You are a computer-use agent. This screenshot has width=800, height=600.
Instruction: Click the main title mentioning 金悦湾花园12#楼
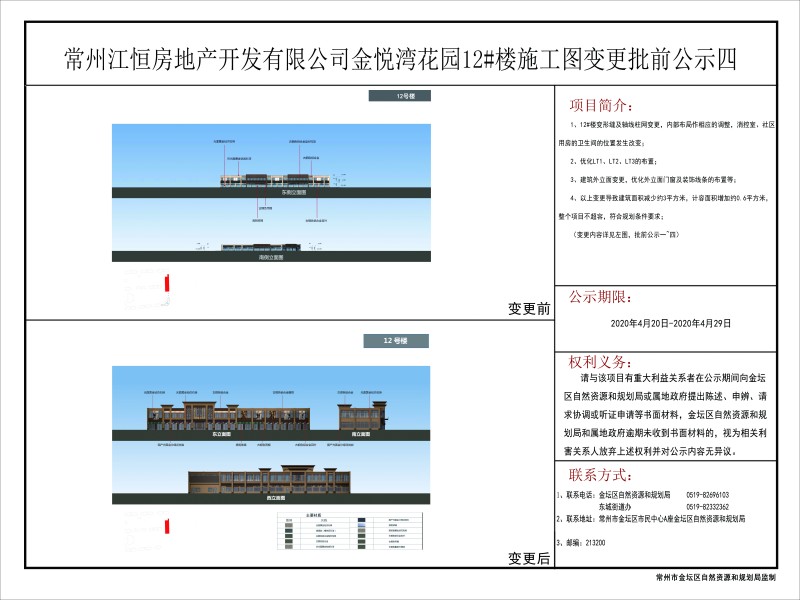coord(401,59)
